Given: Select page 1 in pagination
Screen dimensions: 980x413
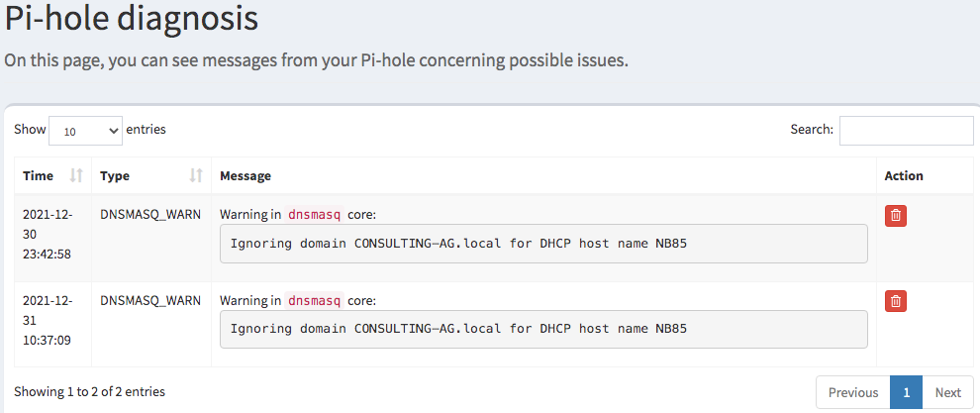Looking at the screenshot, I should point(906,392).
